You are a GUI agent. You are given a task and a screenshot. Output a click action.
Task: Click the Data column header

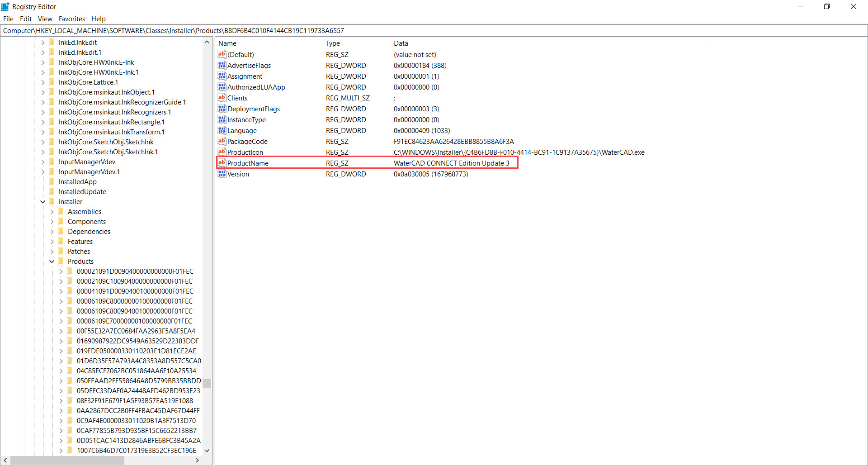(551, 43)
